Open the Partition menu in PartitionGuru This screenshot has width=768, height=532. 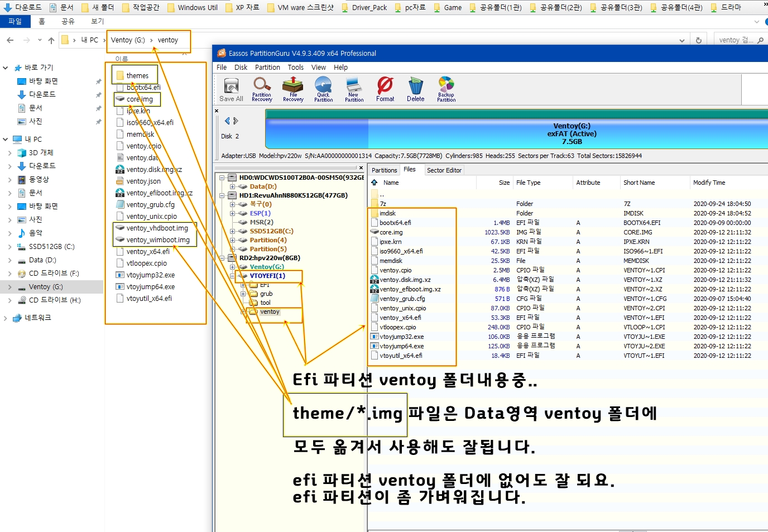[267, 67]
